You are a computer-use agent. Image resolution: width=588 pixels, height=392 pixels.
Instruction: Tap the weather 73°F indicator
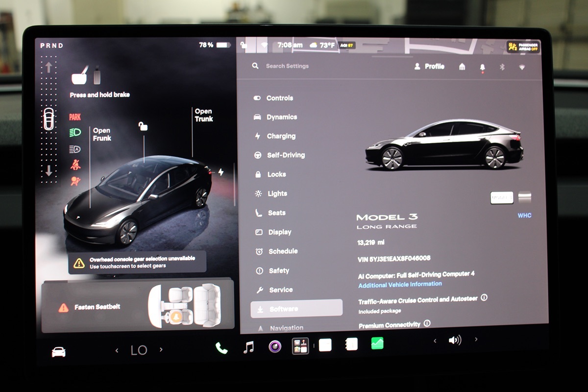point(322,45)
